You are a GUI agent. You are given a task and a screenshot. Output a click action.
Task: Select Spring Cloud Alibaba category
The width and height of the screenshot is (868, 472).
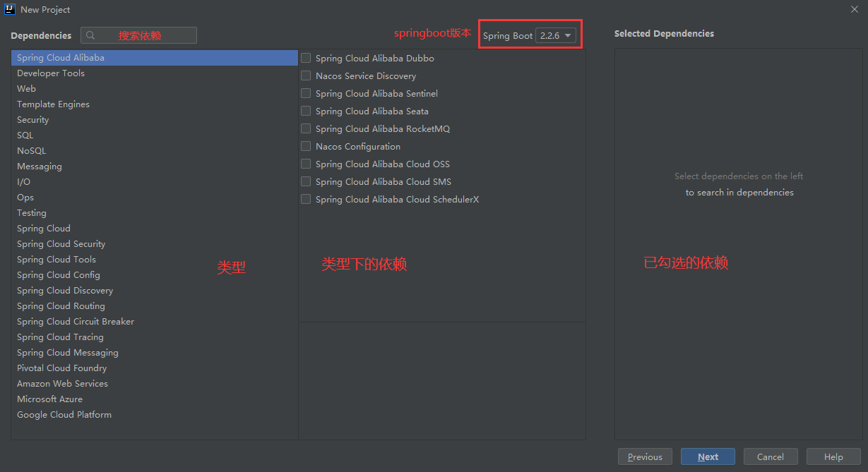pyautogui.click(x=155, y=58)
